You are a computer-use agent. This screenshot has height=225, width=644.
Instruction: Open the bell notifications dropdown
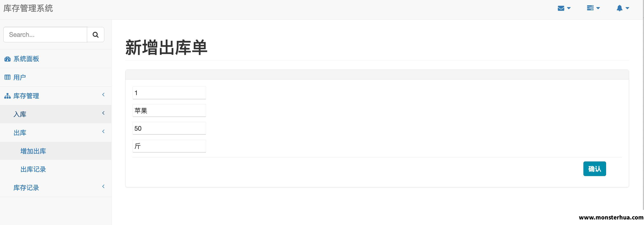623,8
